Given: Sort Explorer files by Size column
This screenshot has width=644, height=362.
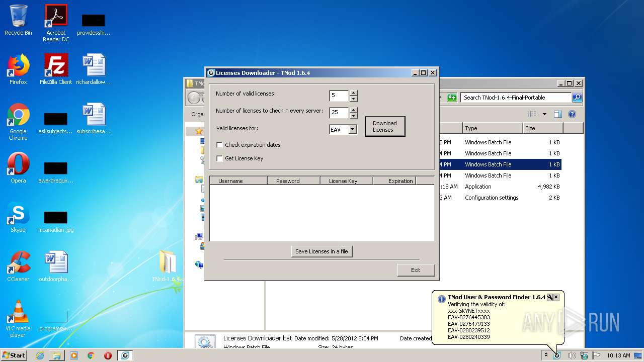Looking at the screenshot, I should (x=542, y=128).
